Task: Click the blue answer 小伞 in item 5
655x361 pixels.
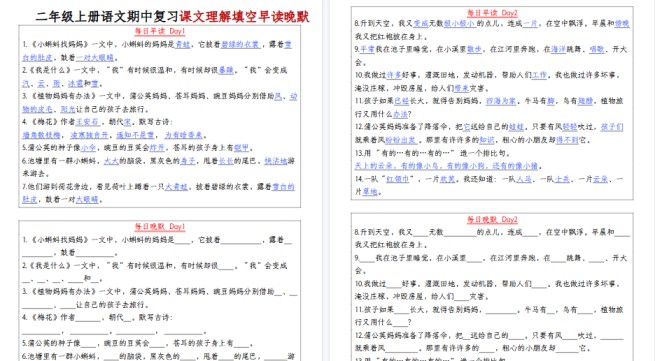Action: click(89, 147)
